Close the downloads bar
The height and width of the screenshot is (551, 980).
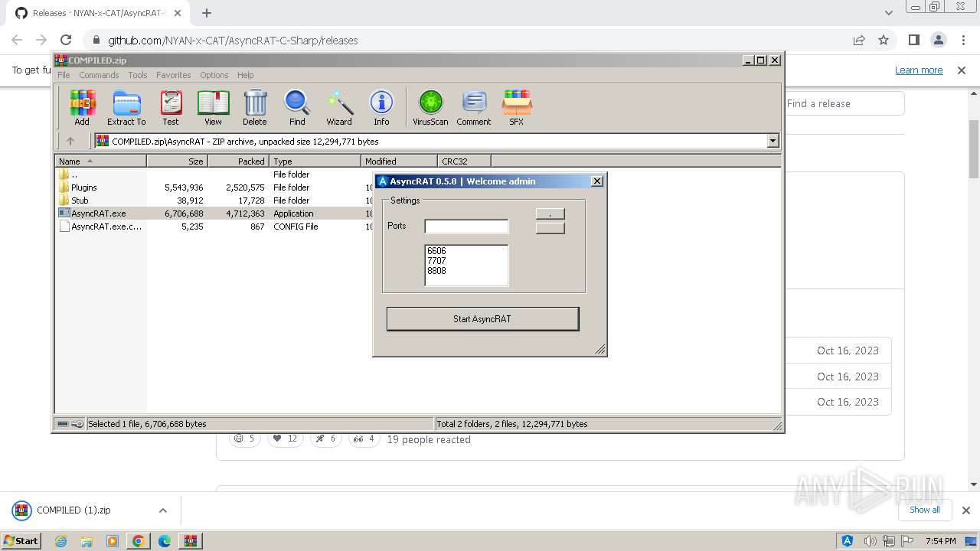coord(965,510)
